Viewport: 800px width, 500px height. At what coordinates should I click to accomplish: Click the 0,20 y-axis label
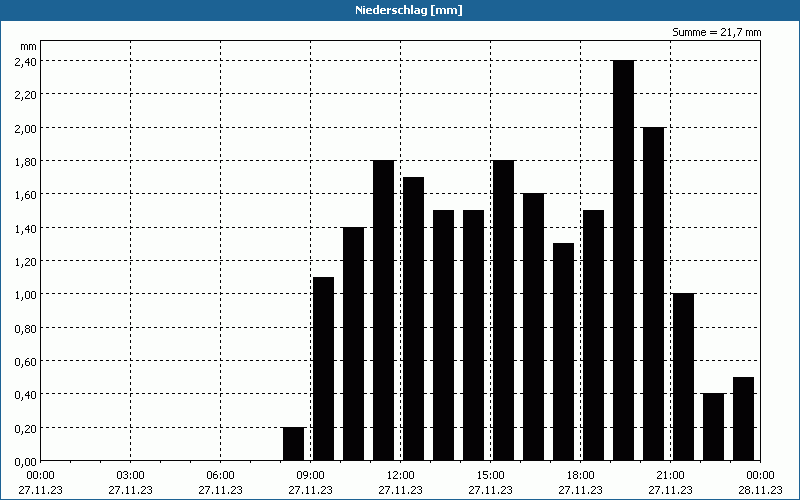[x=25, y=428]
